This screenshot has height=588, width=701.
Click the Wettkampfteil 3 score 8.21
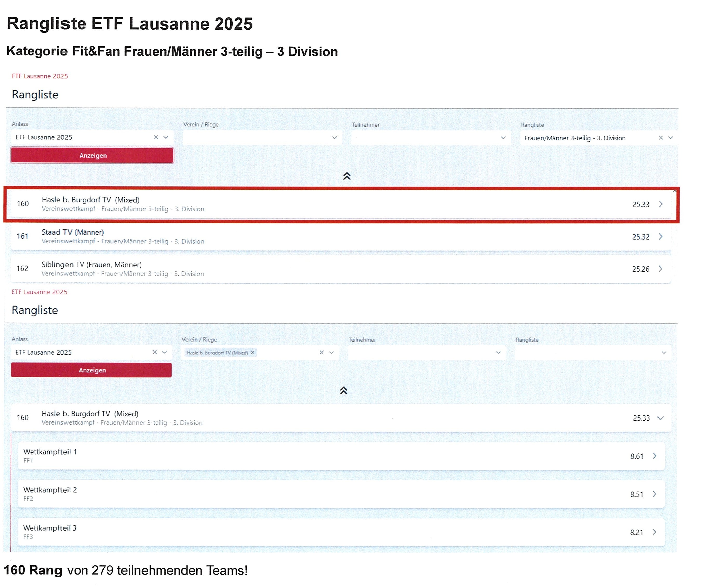637,532
